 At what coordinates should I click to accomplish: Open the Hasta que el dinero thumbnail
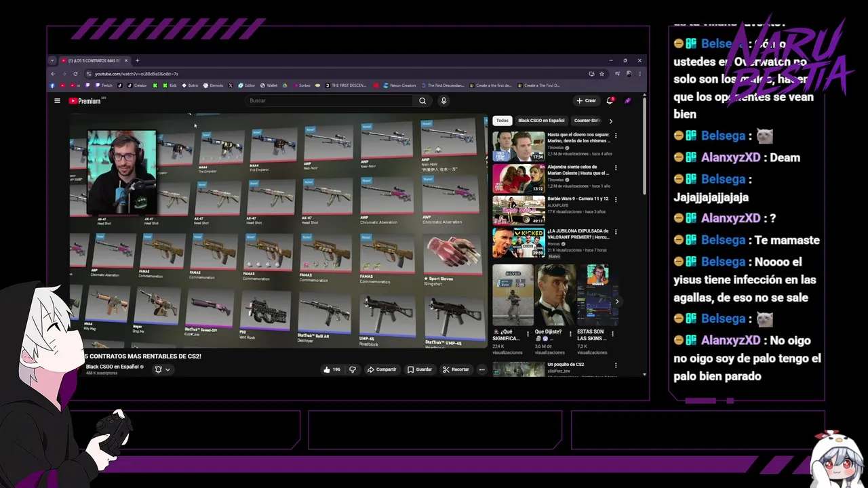(519, 146)
